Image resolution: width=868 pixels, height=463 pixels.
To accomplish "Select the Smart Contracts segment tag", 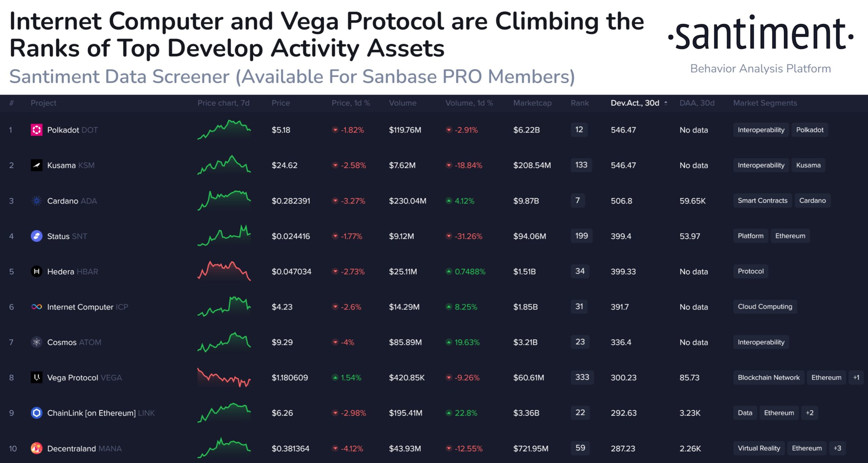I will coord(763,201).
